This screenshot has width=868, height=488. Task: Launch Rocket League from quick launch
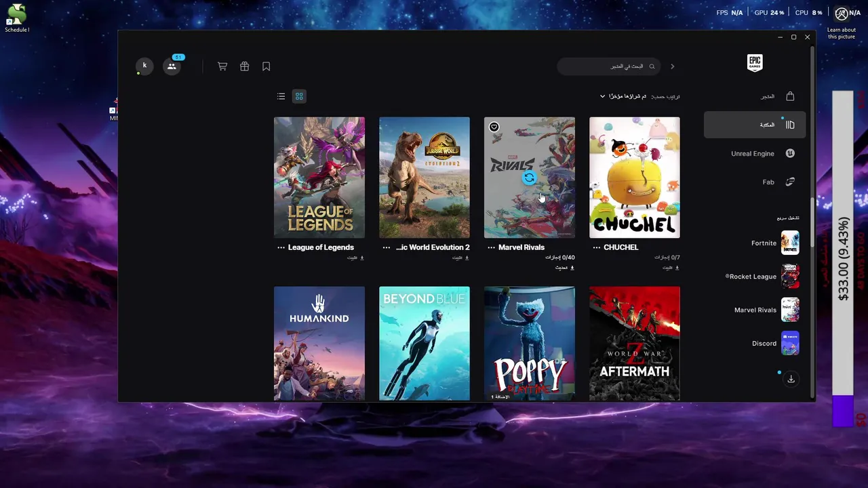762,277
